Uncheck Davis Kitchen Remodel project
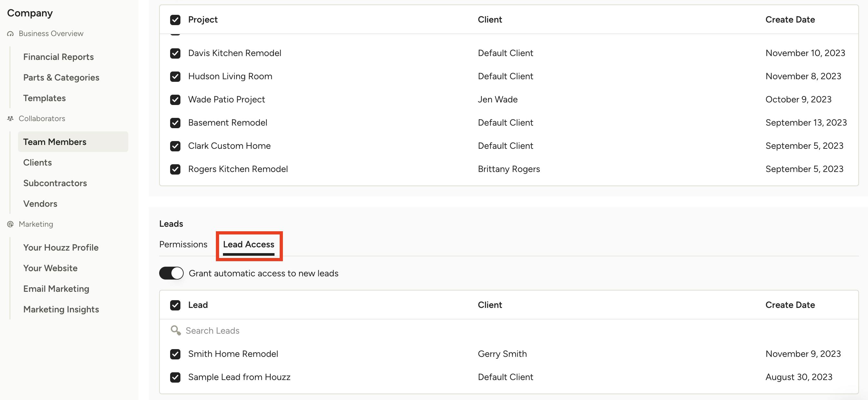868x400 pixels. pyautogui.click(x=175, y=53)
